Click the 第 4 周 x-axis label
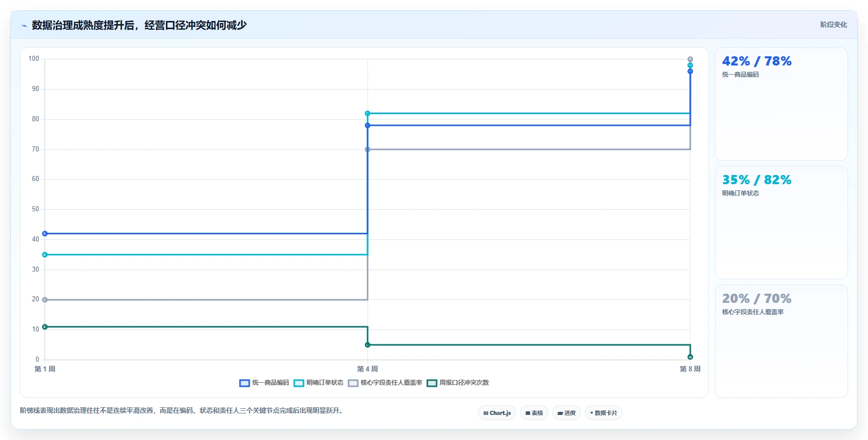868x440 pixels. pyautogui.click(x=367, y=369)
